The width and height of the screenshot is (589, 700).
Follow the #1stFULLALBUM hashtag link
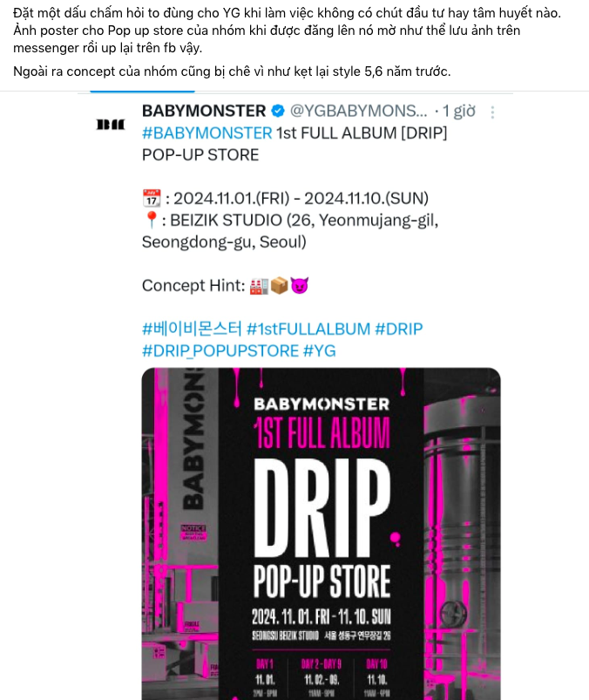click(x=308, y=329)
